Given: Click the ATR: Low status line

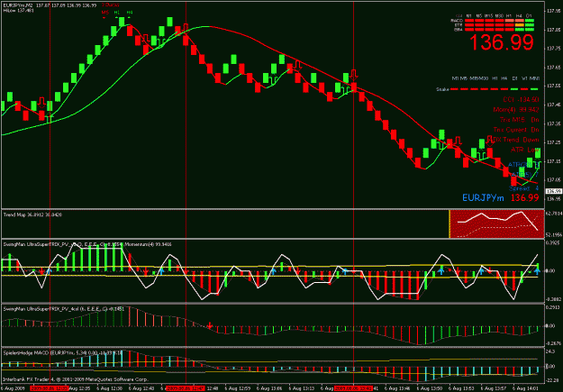Looking at the screenshot, I should point(525,150).
